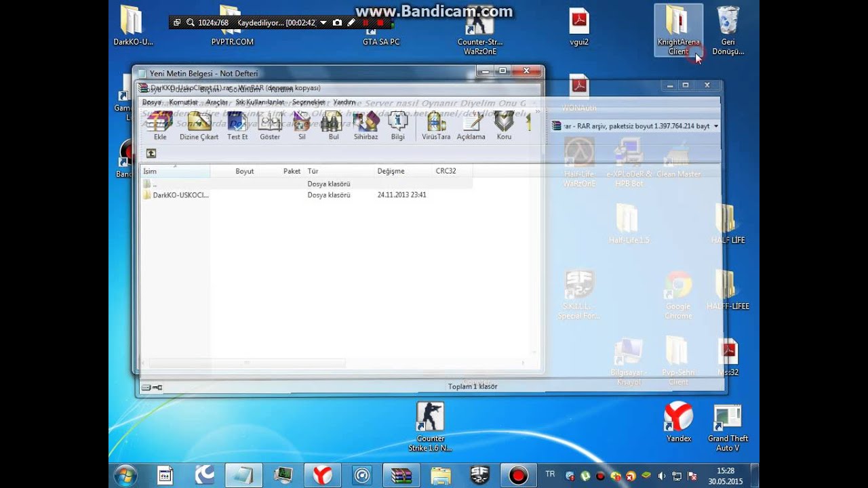Image resolution: width=868 pixels, height=488 pixels.
Task: Click the 24.11.2013 23:41 date cell
Action: click(401, 195)
